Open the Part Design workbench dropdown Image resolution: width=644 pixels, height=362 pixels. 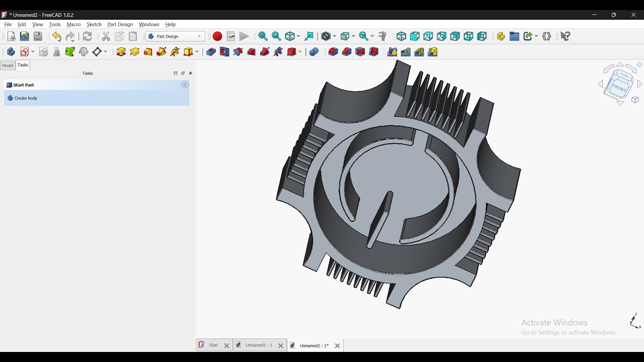pyautogui.click(x=175, y=37)
